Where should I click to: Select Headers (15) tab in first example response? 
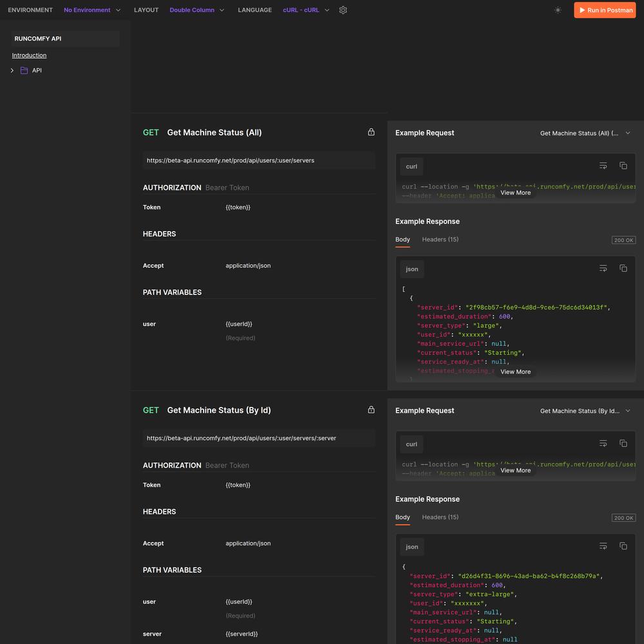pos(440,240)
